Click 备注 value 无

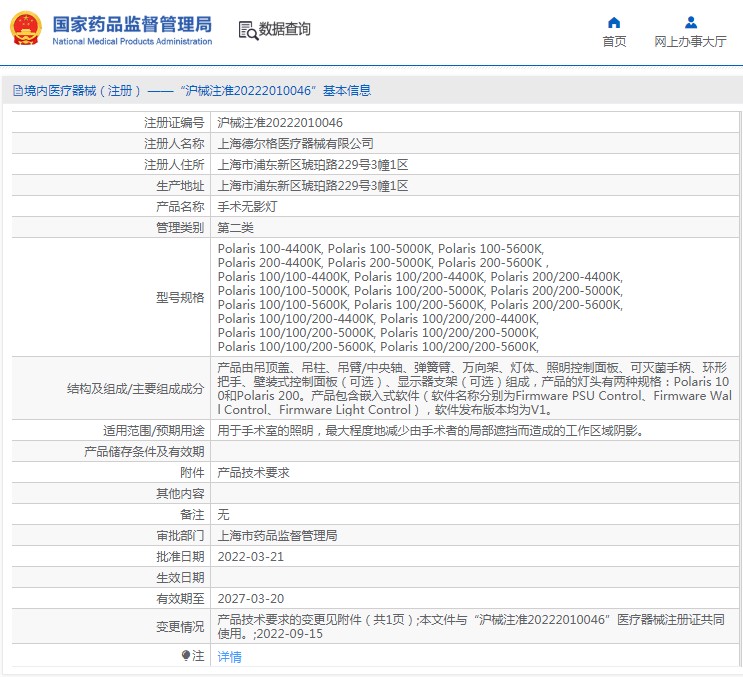coord(223,515)
